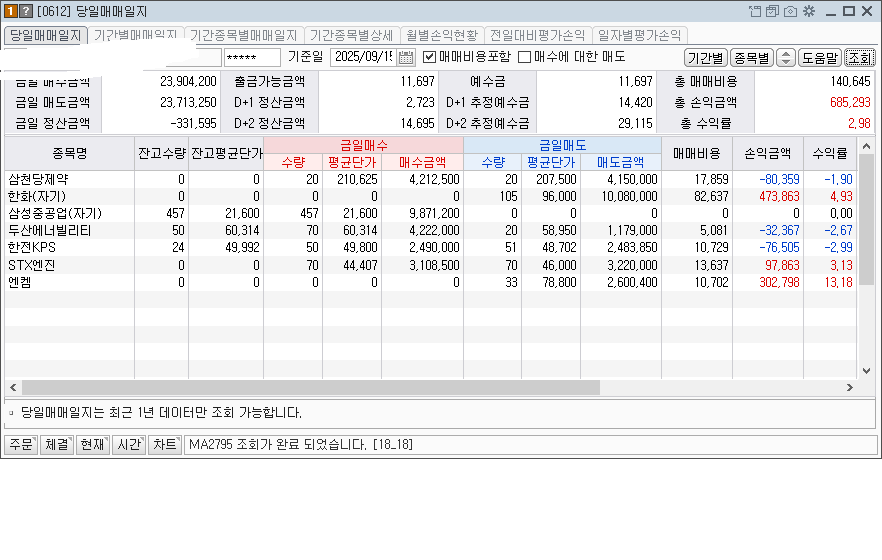Click the 총 매매비용 value 140,645
The height and width of the screenshot is (560, 882).
point(850,82)
